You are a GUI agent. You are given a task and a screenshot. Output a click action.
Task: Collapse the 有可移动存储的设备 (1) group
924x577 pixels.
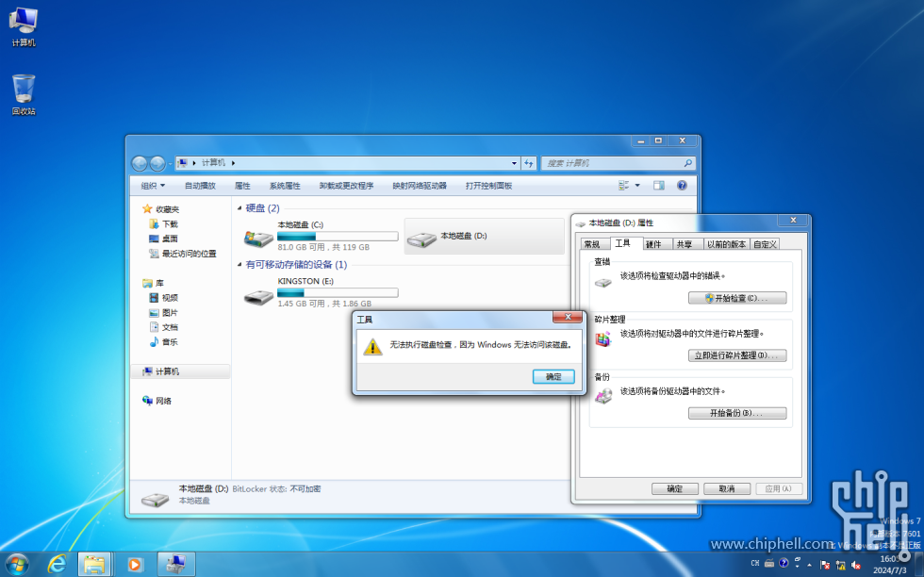point(239,265)
